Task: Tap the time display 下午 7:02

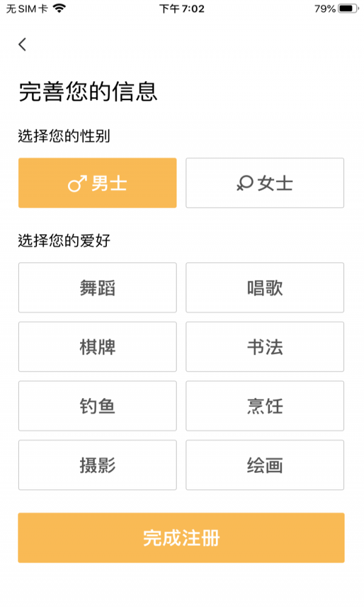Action: point(181,8)
